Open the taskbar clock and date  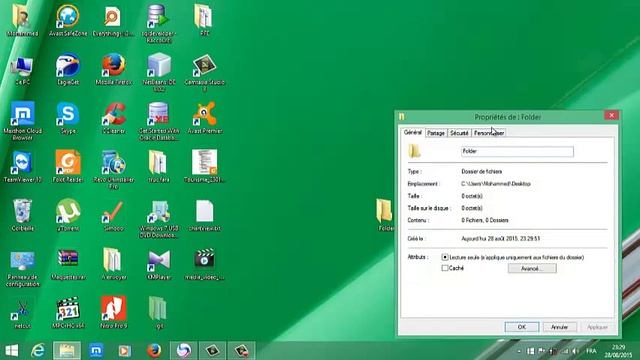619,351
